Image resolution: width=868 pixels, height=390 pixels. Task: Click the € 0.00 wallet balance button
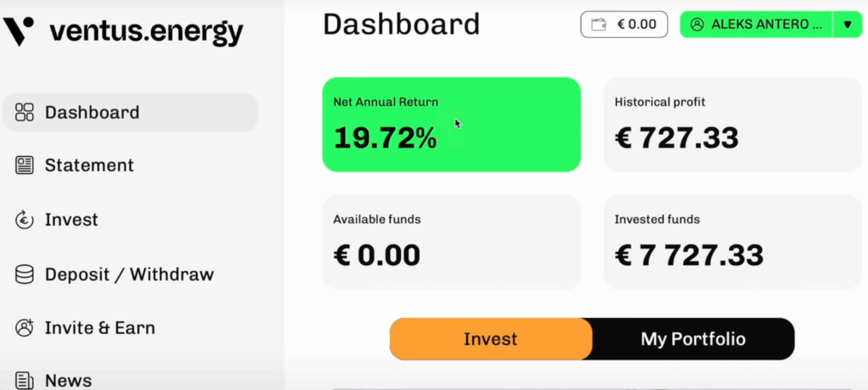coord(624,25)
